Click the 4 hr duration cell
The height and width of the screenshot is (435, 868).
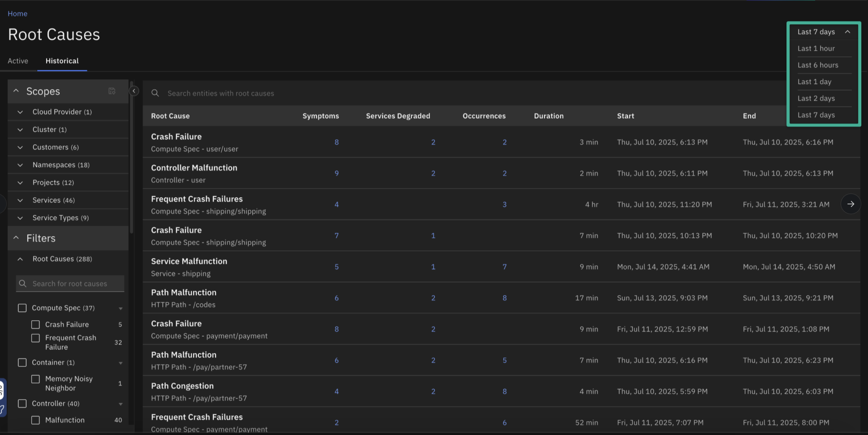(592, 204)
